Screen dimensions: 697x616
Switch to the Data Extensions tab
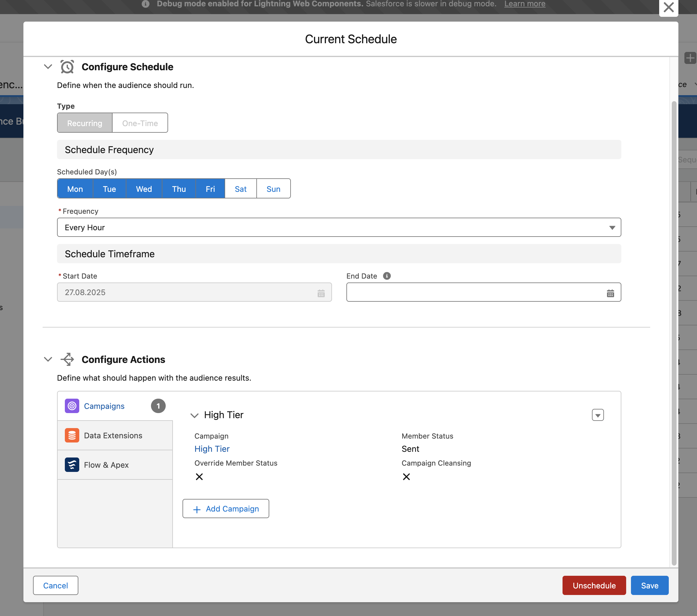pyautogui.click(x=113, y=436)
